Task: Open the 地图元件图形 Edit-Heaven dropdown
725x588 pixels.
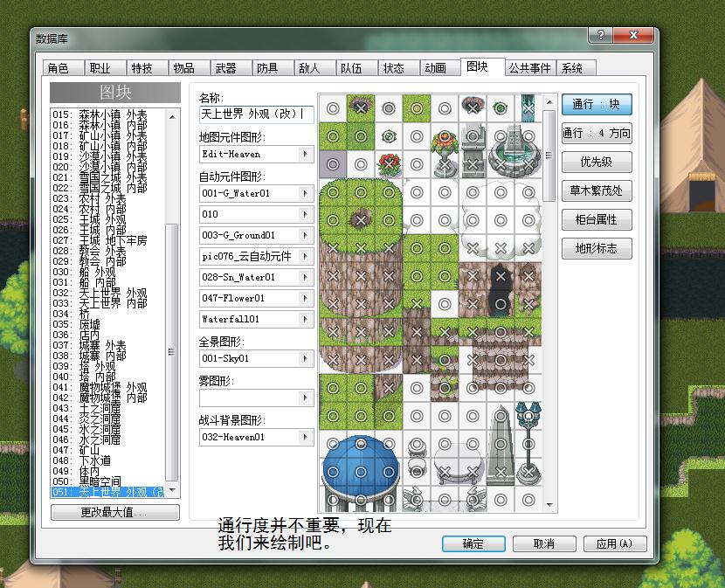Action: (x=305, y=154)
